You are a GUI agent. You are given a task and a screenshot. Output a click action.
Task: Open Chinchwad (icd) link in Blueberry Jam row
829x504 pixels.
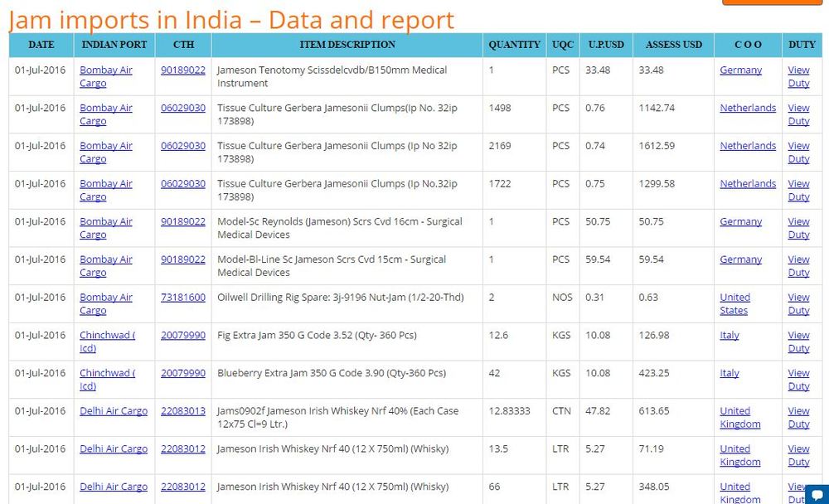pos(107,380)
